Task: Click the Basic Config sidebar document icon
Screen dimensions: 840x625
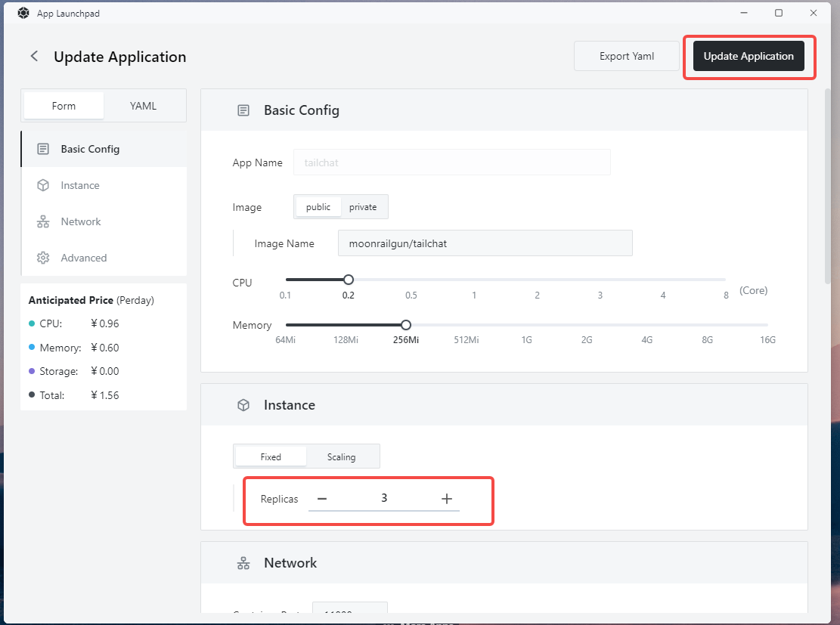Action: [x=43, y=149]
